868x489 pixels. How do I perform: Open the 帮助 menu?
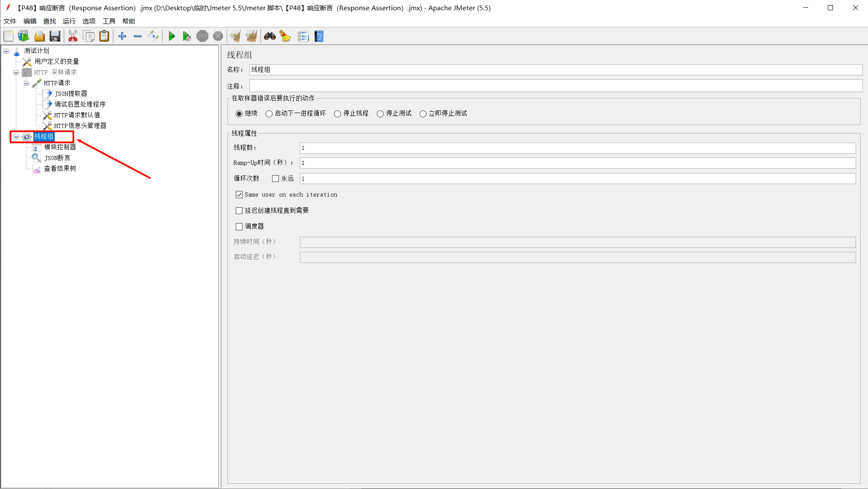[129, 21]
